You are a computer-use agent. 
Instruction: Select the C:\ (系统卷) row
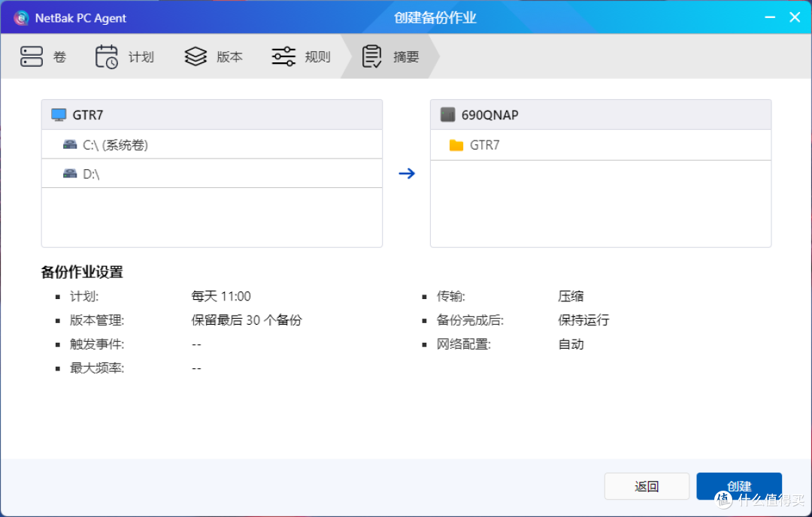[x=212, y=144]
